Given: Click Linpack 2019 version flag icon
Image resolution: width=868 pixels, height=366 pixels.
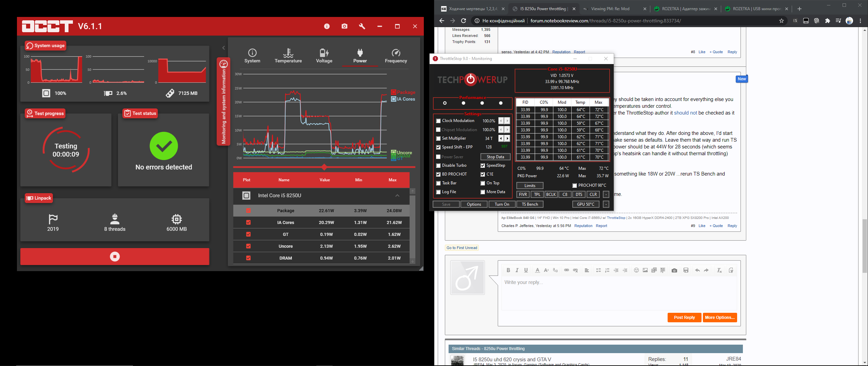Looking at the screenshot, I should pos(53,219).
